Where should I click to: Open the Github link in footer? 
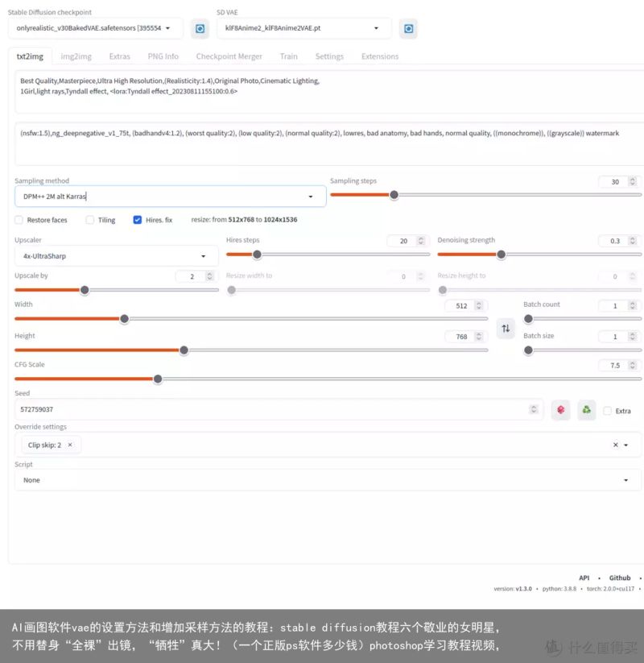coord(620,578)
